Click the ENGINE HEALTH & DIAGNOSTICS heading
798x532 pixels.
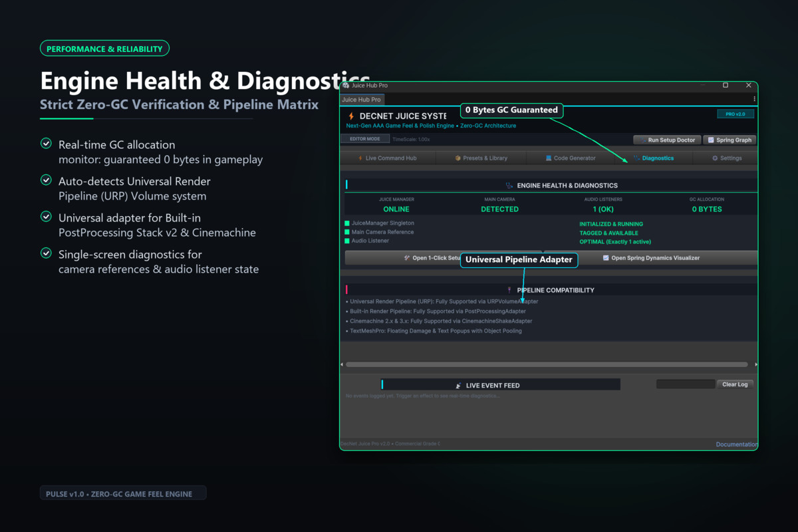[567, 186]
